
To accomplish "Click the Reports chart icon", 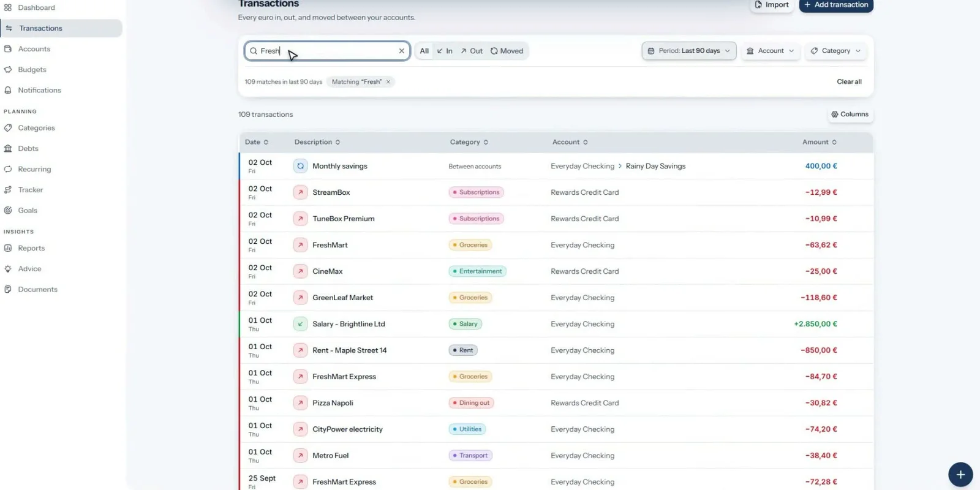I will (x=8, y=248).
